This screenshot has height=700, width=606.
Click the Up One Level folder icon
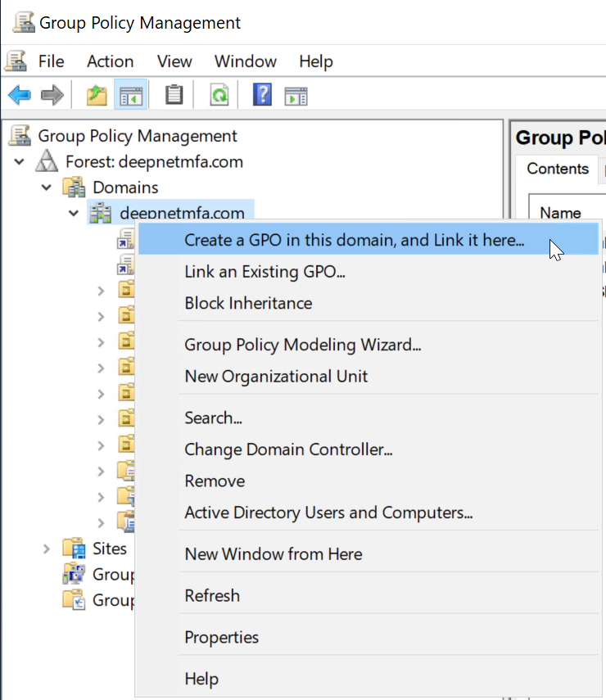pyautogui.click(x=97, y=96)
